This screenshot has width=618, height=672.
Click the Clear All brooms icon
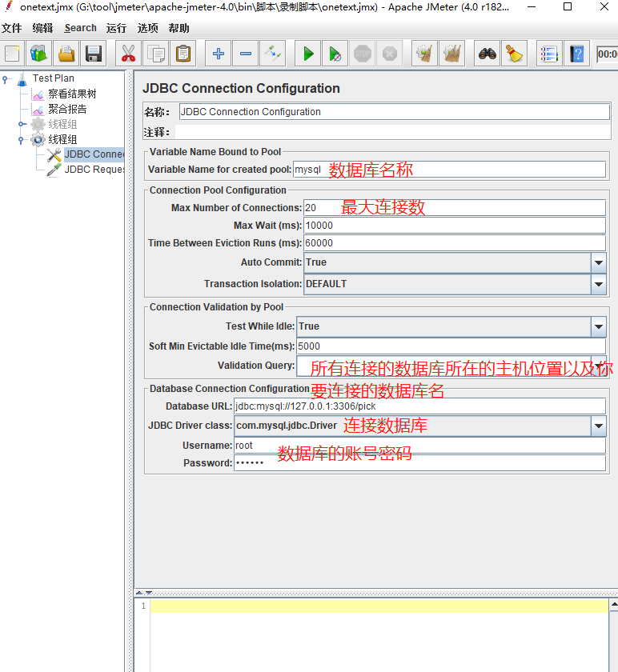point(452,54)
